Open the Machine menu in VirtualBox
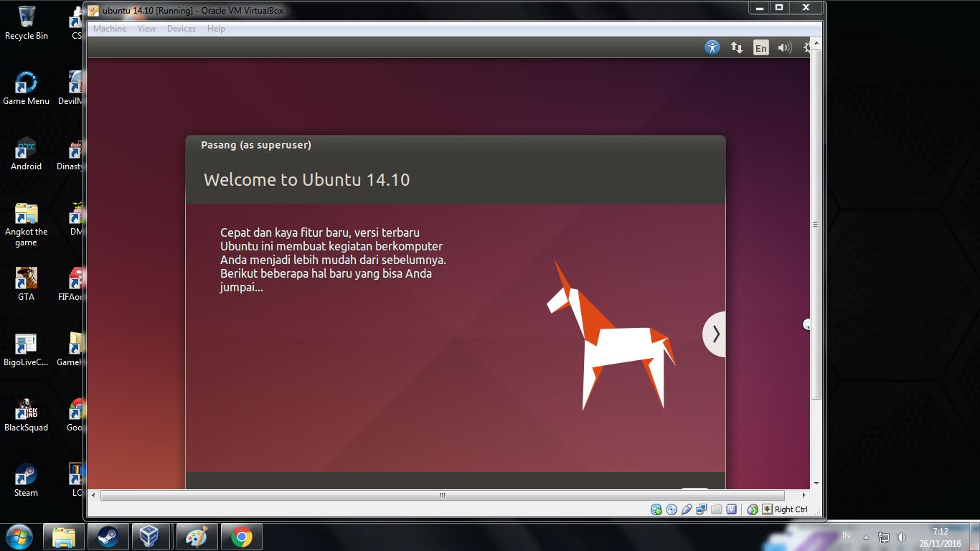This screenshot has height=551, width=980. point(110,29)
